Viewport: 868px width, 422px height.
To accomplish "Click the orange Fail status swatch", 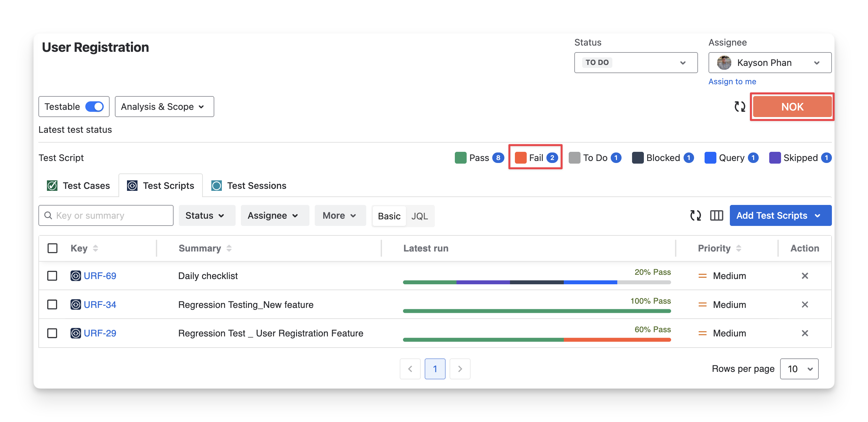I will (520, 158).
